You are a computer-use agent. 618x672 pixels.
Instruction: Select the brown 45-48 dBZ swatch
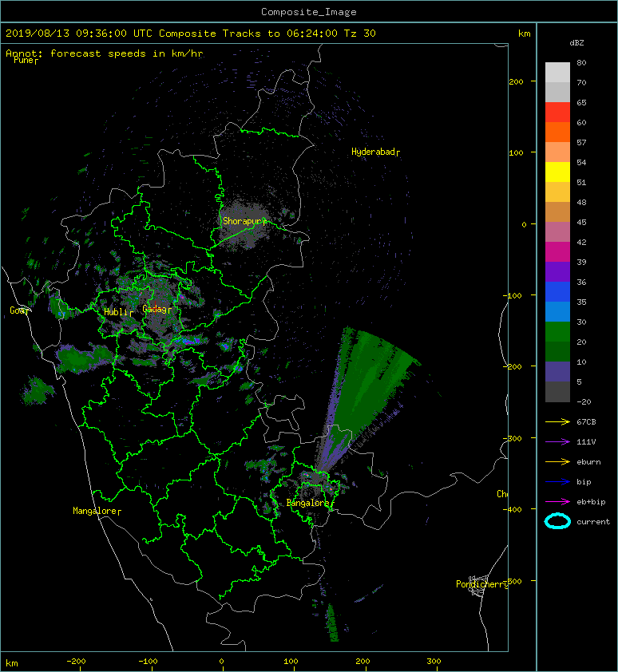point(557,211)
